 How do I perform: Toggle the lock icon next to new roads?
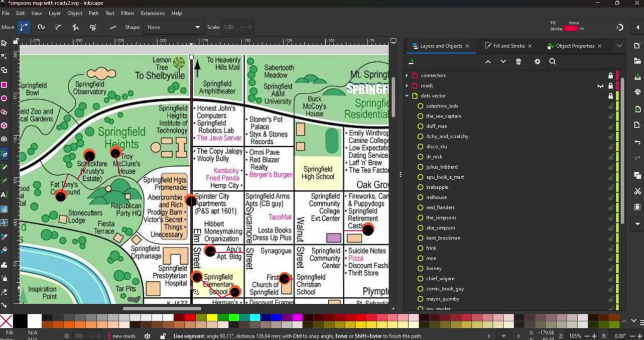pyautogui.click(x=162, y=335)
